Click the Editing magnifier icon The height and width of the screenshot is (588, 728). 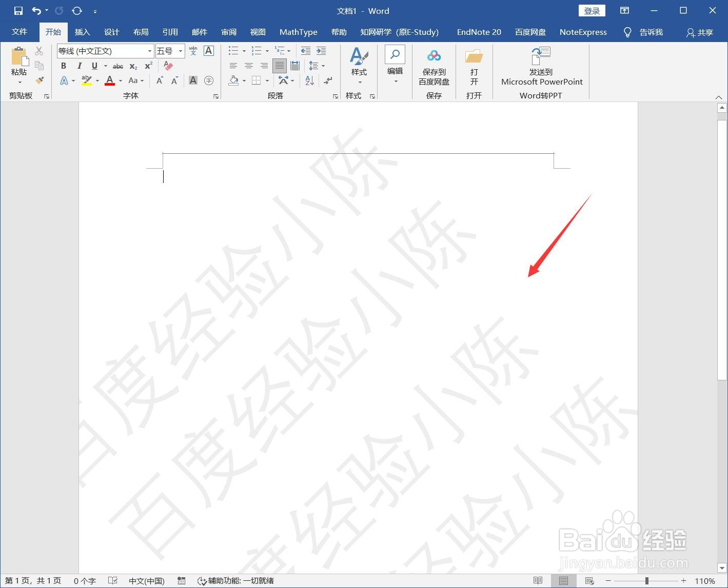click(395, 54)
